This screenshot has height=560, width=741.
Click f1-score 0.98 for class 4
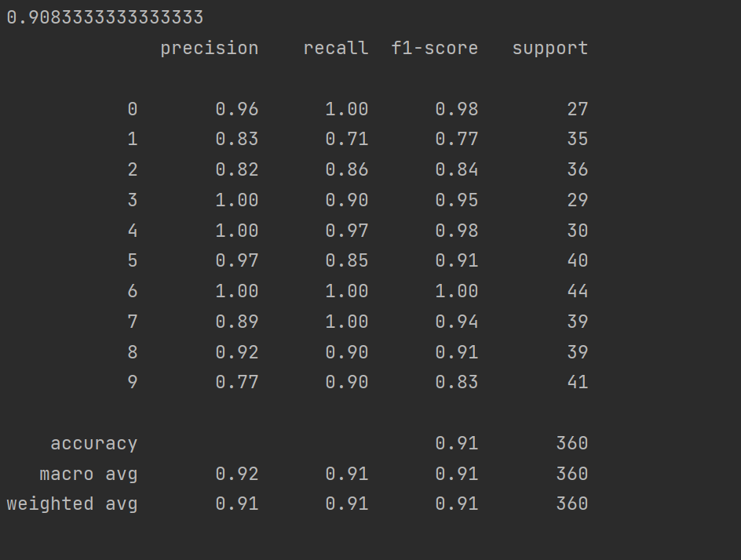[457, 231]
